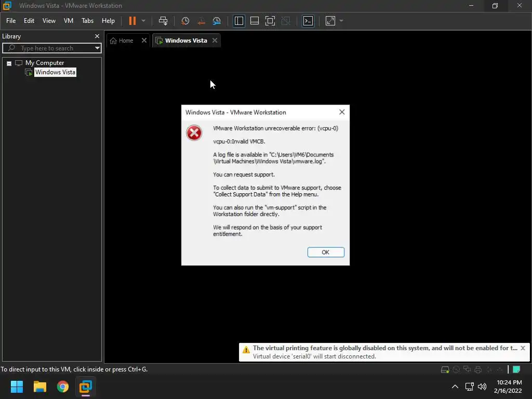Open the Library search dropdown arrow
Screen dimensions: 532x399
(97, 48)
